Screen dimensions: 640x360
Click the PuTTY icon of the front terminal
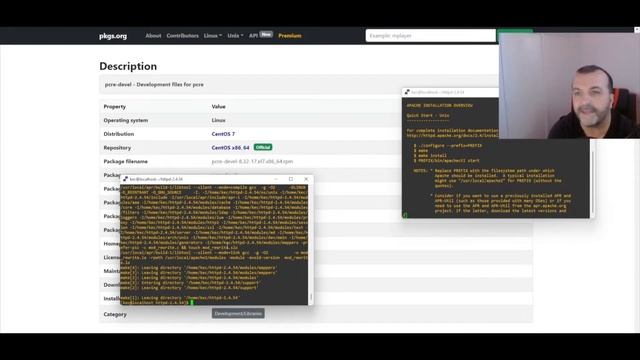(125, 179)
